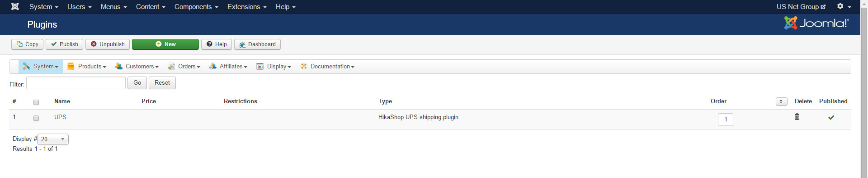Open the Extensions top menu

pyautogui.click(x=247, y=7)
